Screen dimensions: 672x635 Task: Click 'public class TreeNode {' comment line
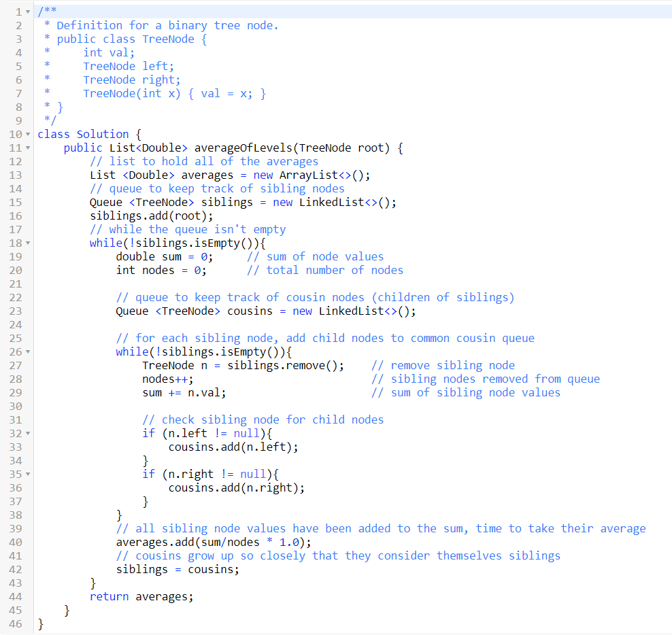(132, 39)
